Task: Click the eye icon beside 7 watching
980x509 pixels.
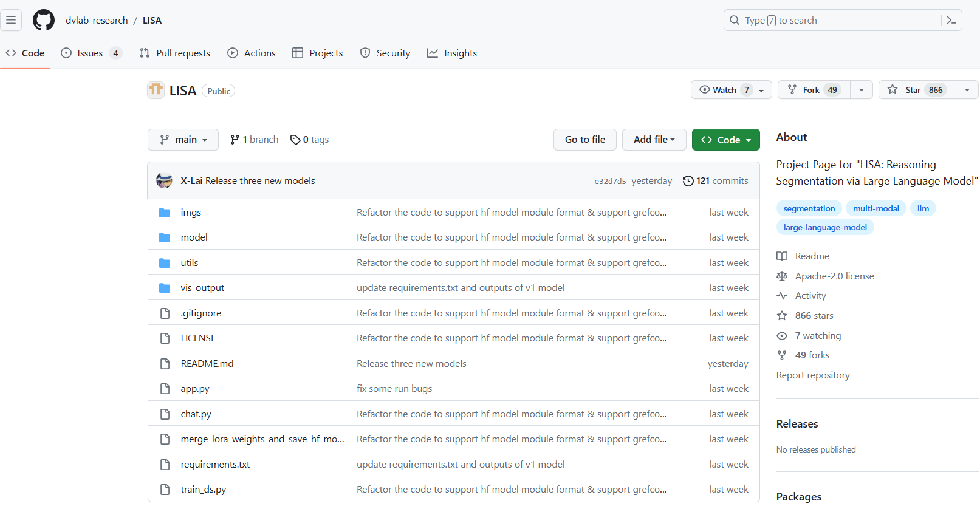Action: (782, 336)
